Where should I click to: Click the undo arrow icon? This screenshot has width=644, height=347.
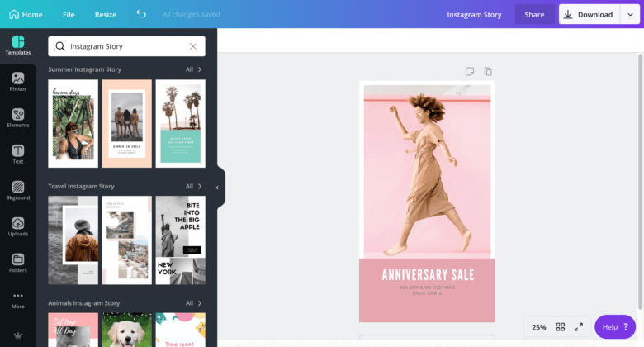(141, 14)
